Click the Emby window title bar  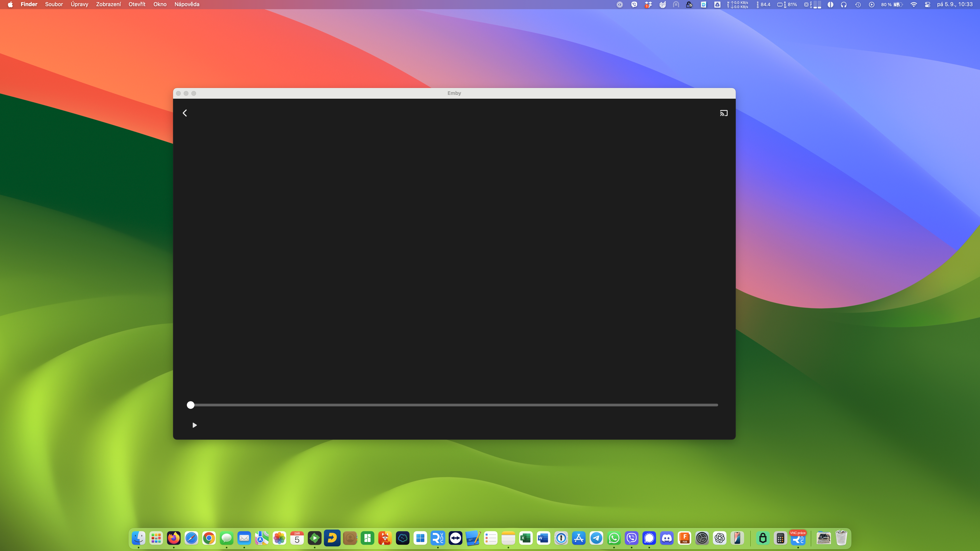(454, 93)
